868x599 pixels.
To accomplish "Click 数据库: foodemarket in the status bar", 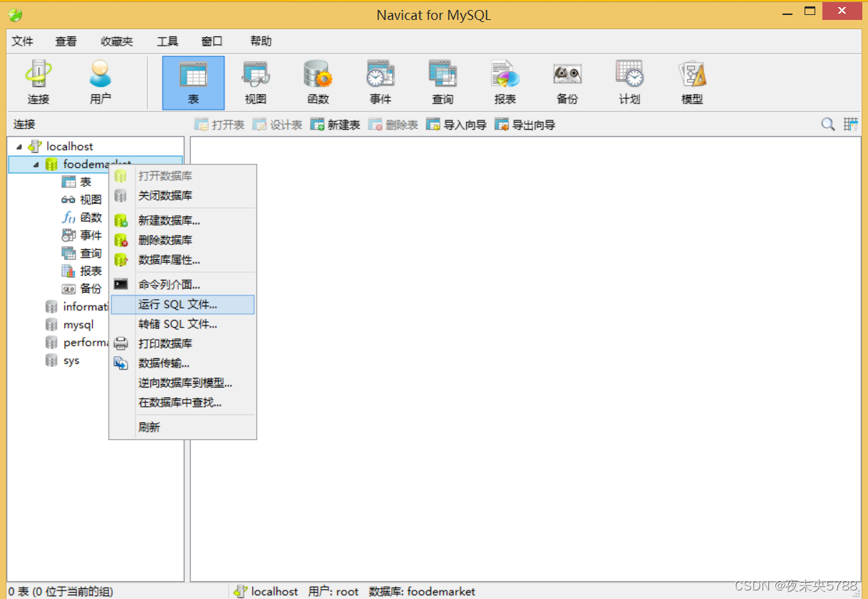I will coord(422,591).
